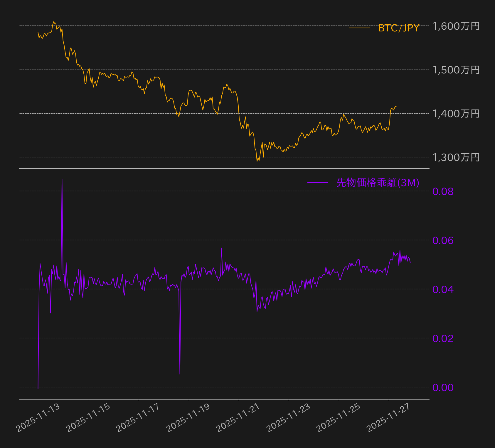
Task: Click the 0.08 axis value
Action: [443, 191]
